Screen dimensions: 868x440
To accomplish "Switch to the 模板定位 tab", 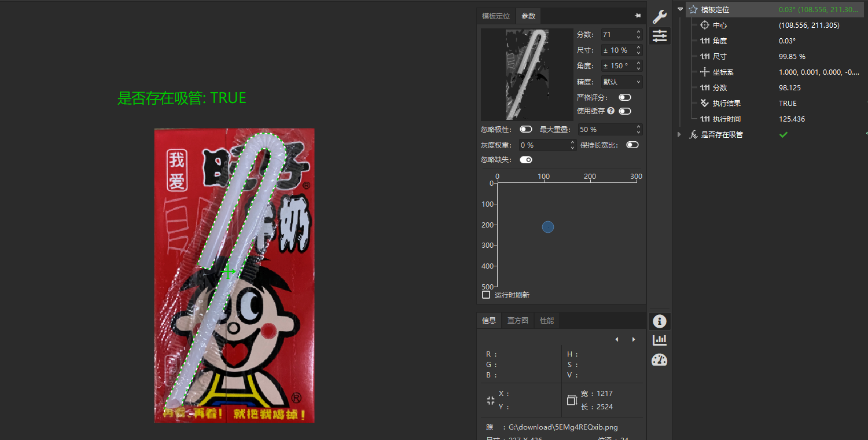I will pos(496,16).
